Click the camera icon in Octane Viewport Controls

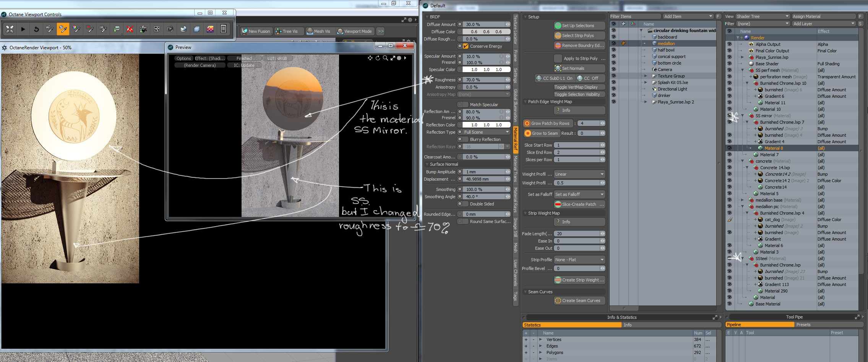point(170,29)
